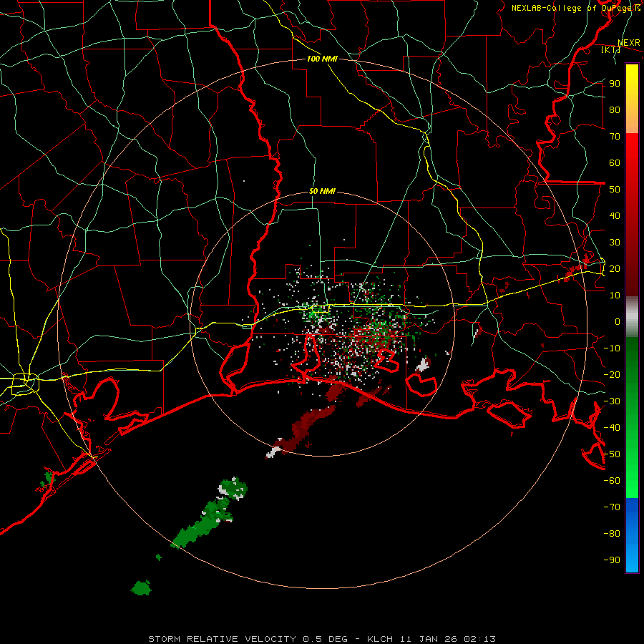Click the 50 value on velocity scale

(x=615, y=190)
